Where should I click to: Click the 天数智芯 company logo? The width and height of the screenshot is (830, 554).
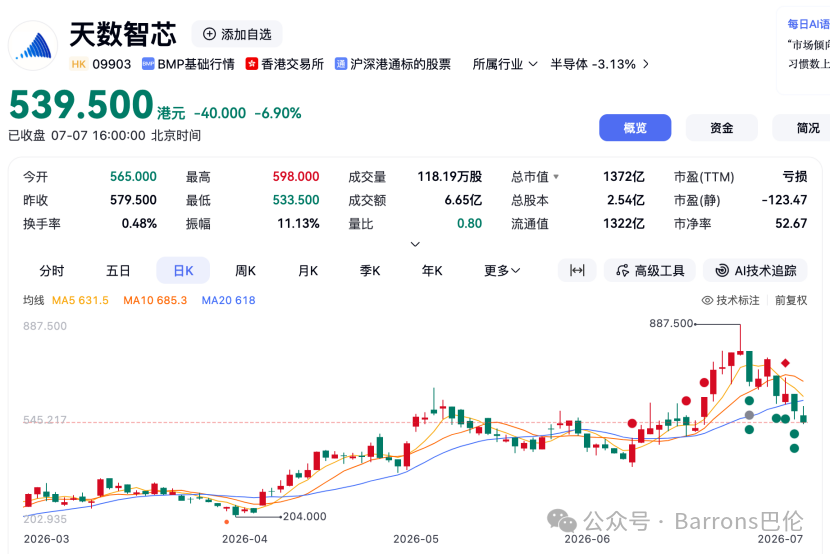33,46
